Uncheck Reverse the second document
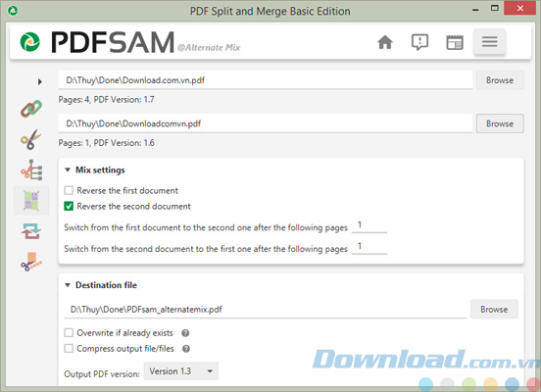The height and width of the screenshot is (392, 541). 69,207
